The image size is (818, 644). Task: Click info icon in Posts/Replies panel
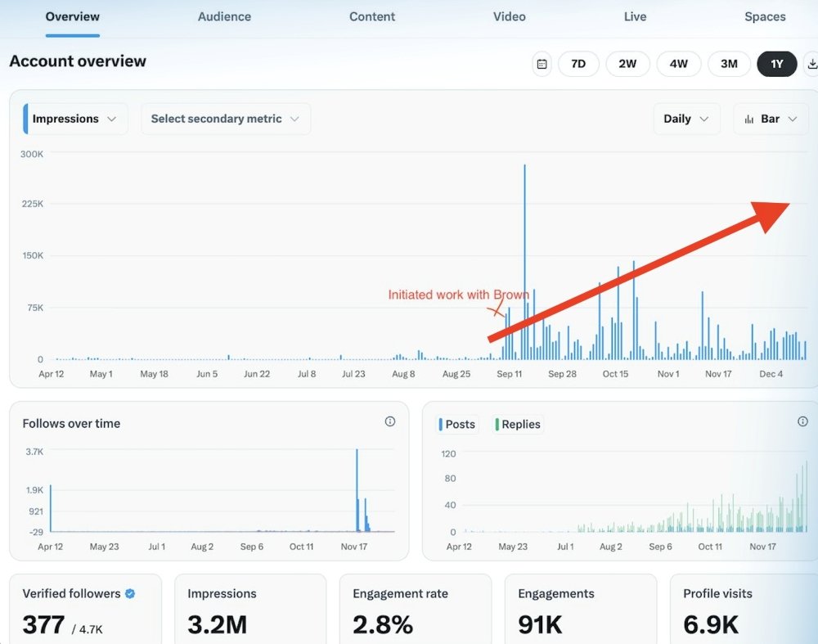pos(802,421)
